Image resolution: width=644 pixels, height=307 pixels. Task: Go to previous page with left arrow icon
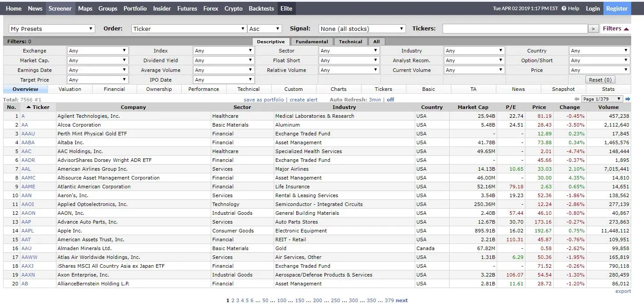tap(577, 99)
